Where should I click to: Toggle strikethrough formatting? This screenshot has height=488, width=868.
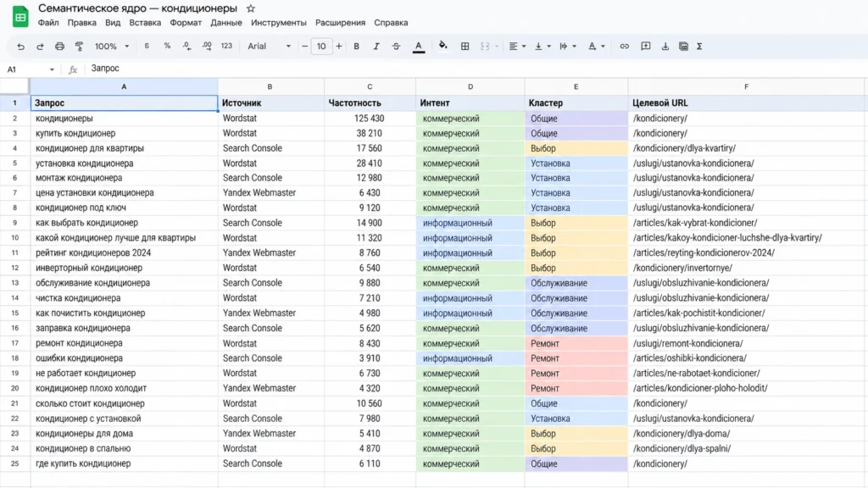point(397,47)
